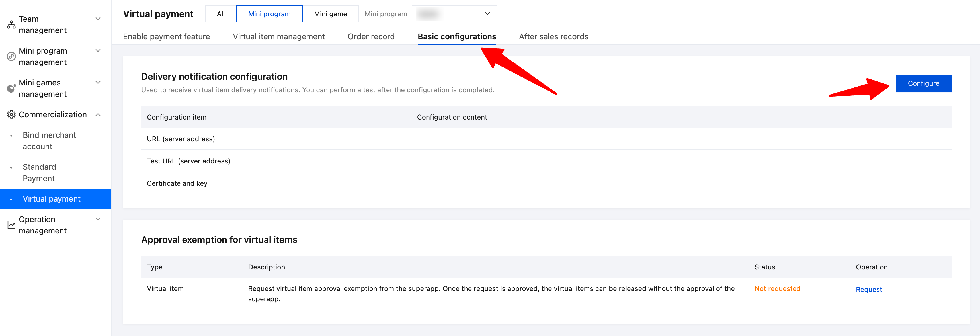Open Bind merchant account in sidebar

50,140
